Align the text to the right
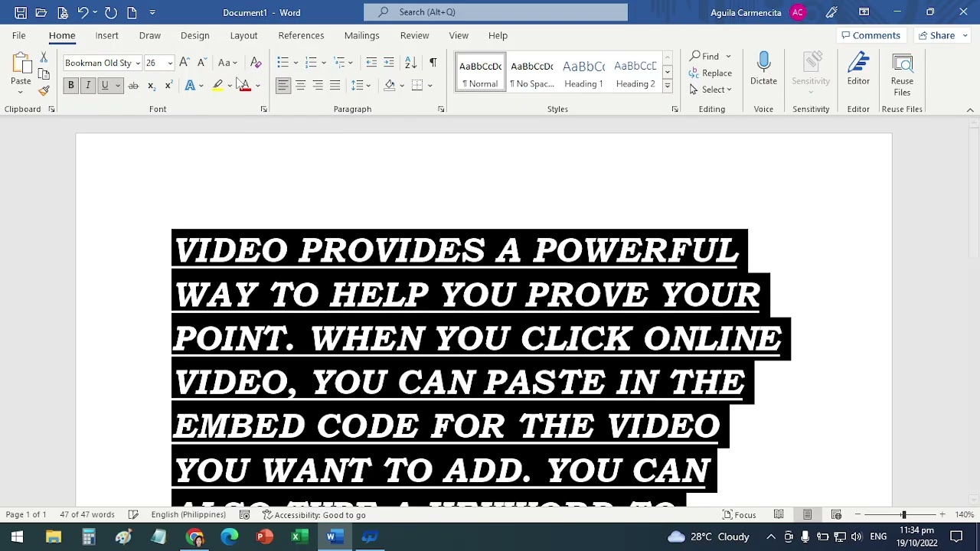Screen dimensions: 980x551 point(318,86)
